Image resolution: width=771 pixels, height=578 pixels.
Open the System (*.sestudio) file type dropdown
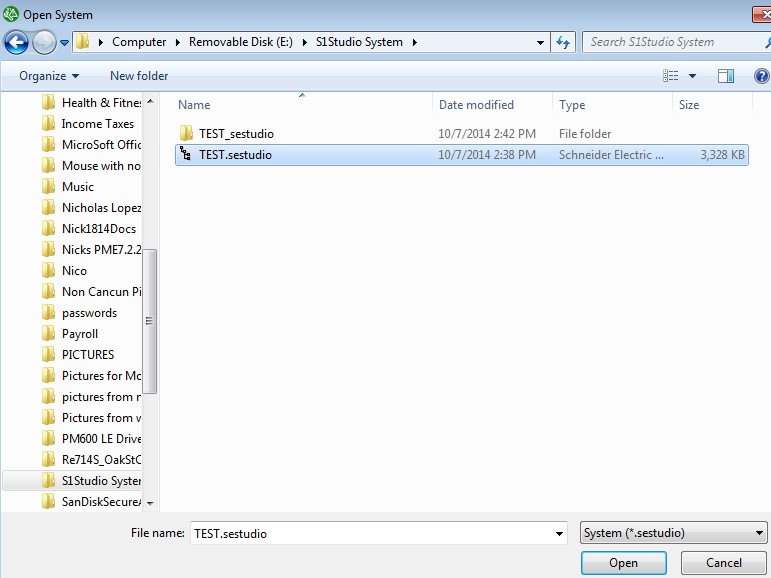673,533
